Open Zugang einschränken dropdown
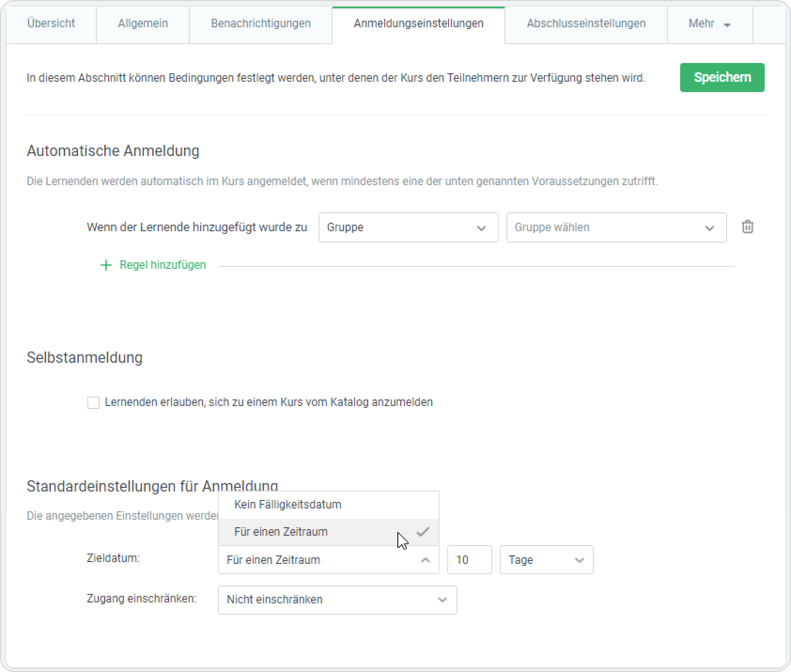791x672 pixels. click(337, 600)
